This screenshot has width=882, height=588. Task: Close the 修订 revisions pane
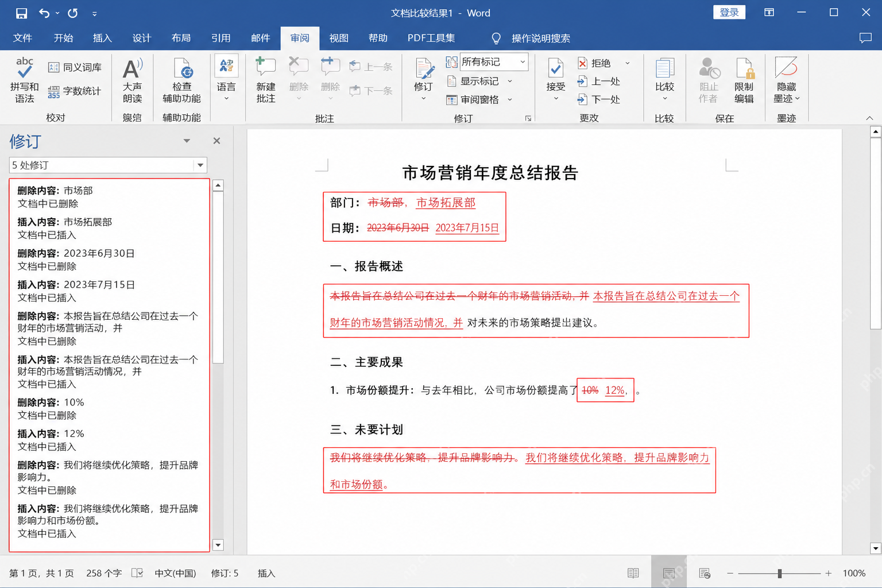216,141
